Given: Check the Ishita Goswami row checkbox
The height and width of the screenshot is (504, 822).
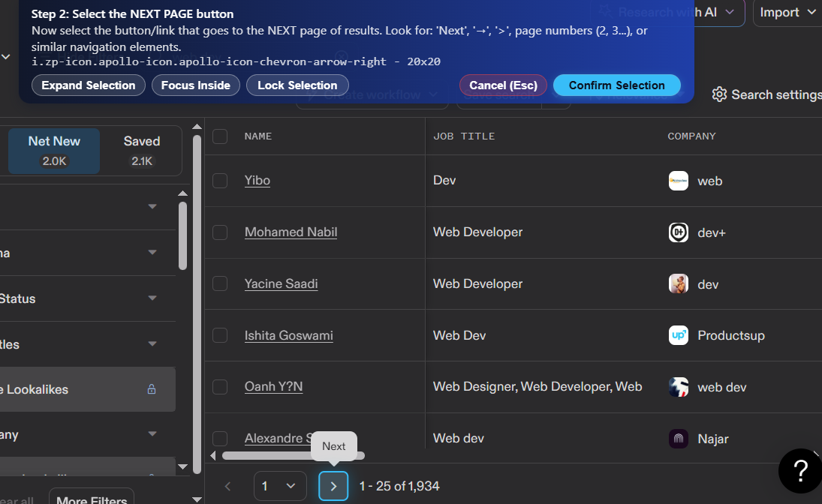Looking at the screenshot, I should click(x=220, y=335).
